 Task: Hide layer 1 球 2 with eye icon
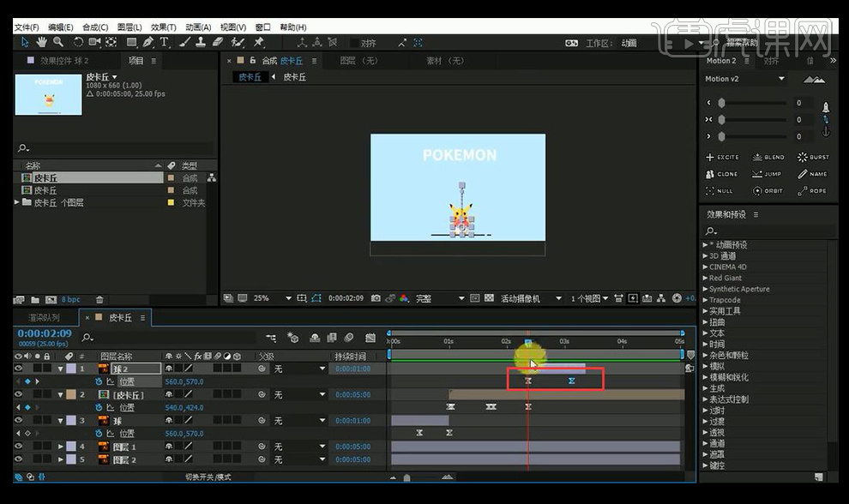(x=18, y=369)
